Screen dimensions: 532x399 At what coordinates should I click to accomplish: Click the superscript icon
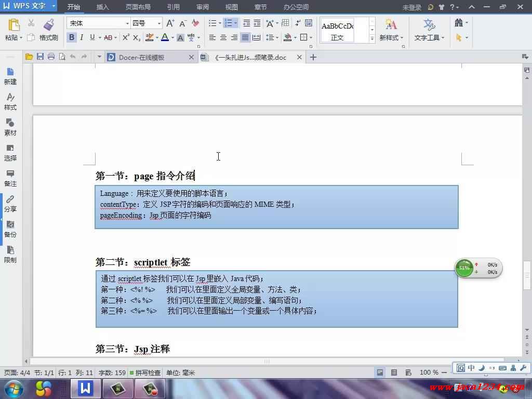126,37
